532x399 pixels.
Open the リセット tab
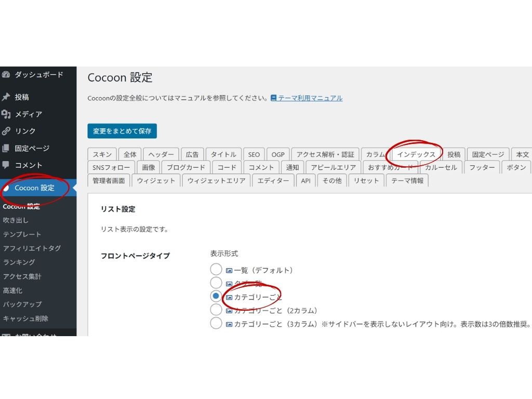coord(366,181)
